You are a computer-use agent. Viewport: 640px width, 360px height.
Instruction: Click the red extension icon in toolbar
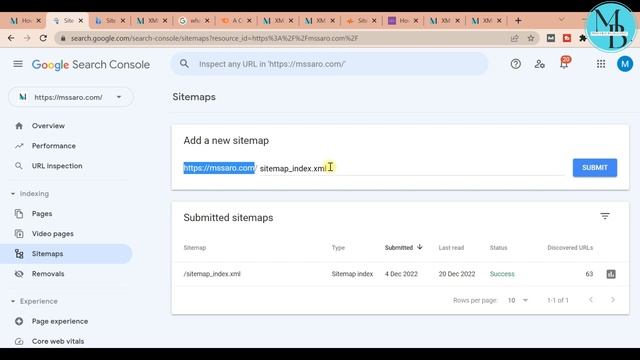[567, 38]
